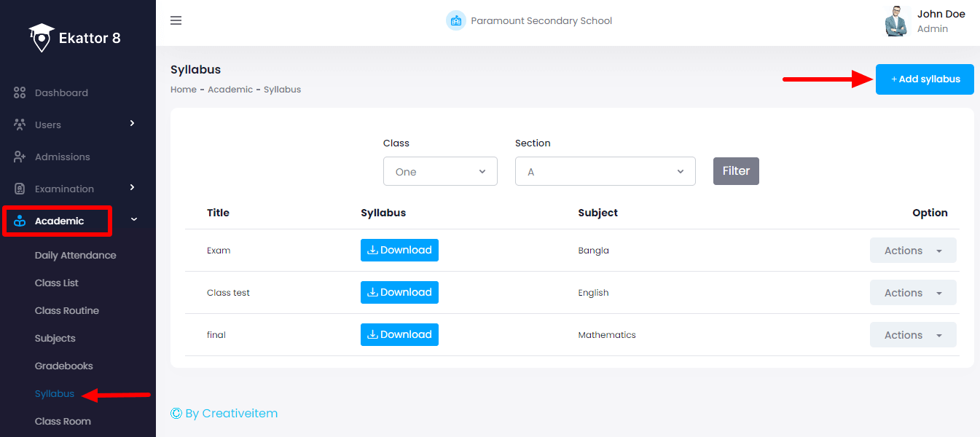Click the Filter button
Viewport: 980px width, 437px height.
(735, 170)
